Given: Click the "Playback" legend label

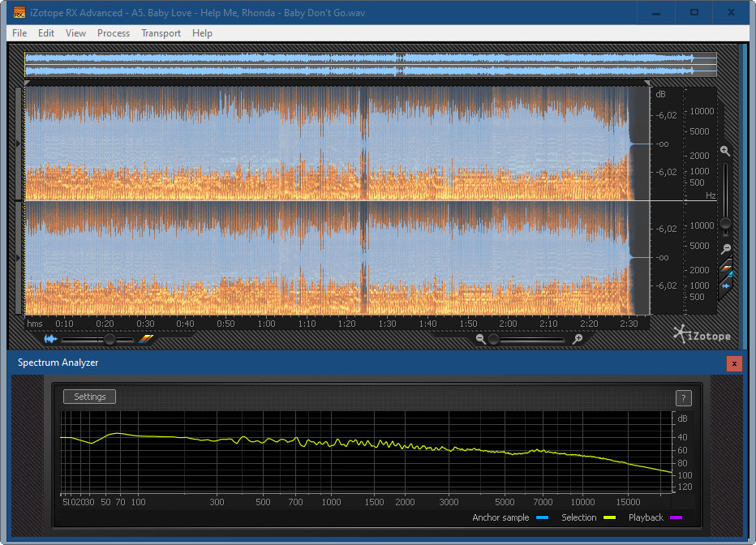Looking at the screenshot, I should [646, 517].
